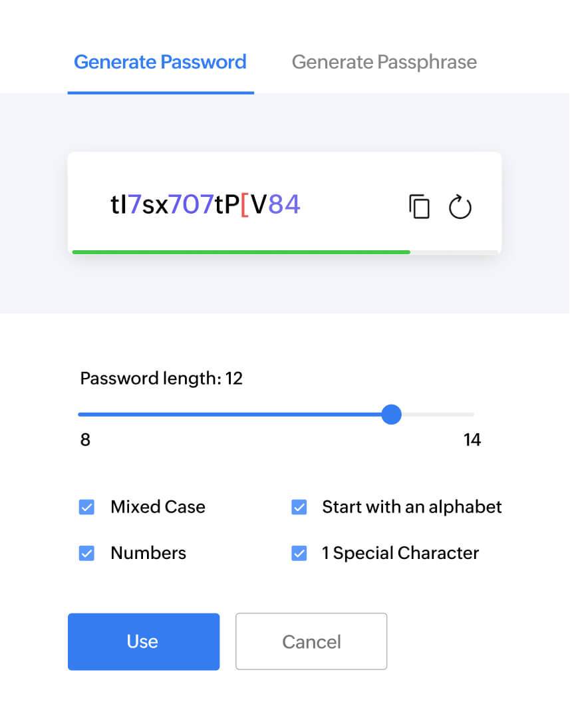Uncheck the Numbers checkbox
570x728 pixels.
86,552
